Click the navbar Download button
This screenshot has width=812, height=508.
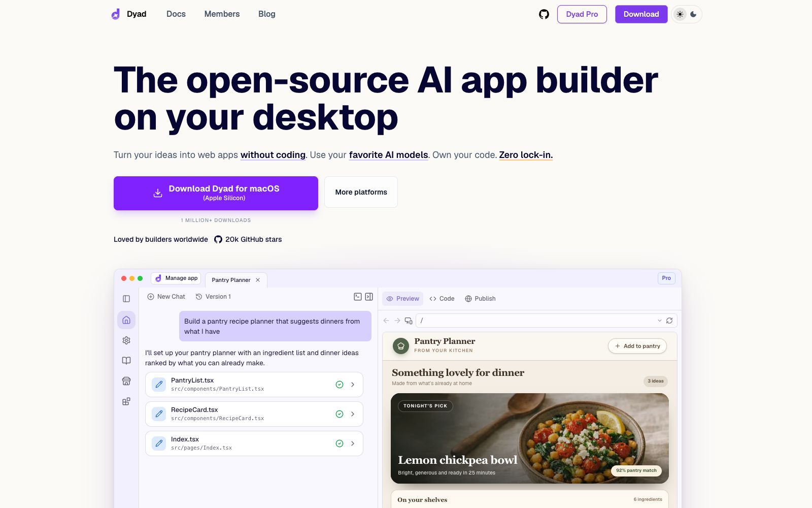[x=641, y=14]
